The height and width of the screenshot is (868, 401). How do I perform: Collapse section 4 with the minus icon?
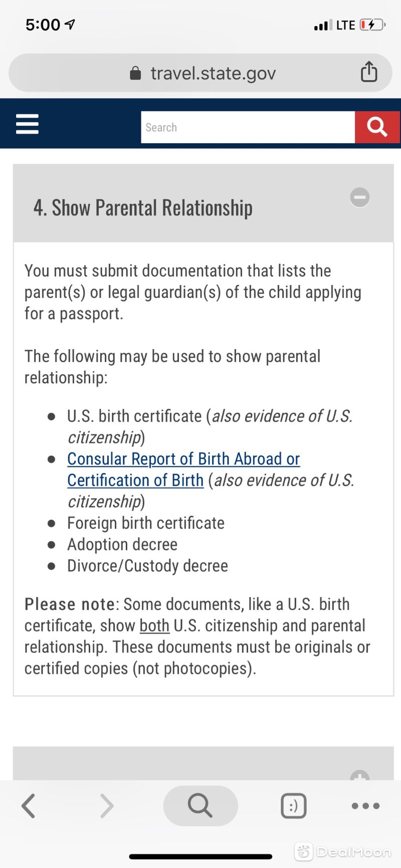(x=360, y=197)
